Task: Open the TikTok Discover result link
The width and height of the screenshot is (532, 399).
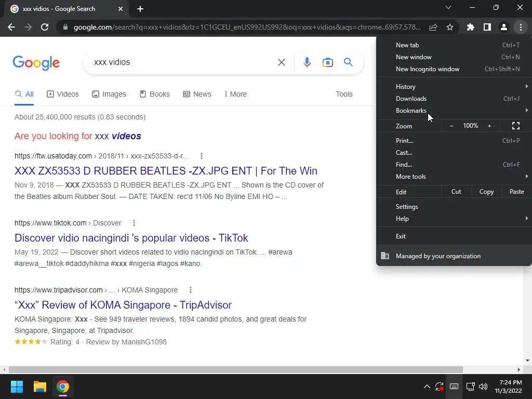Action: [131, 238]
